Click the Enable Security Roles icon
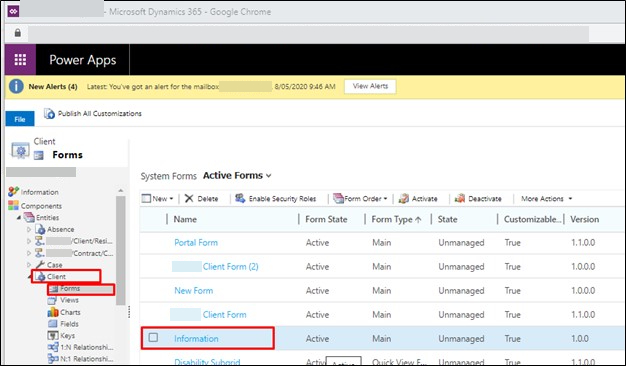This screenshot has height=366, width=626. tap(240, 198)
